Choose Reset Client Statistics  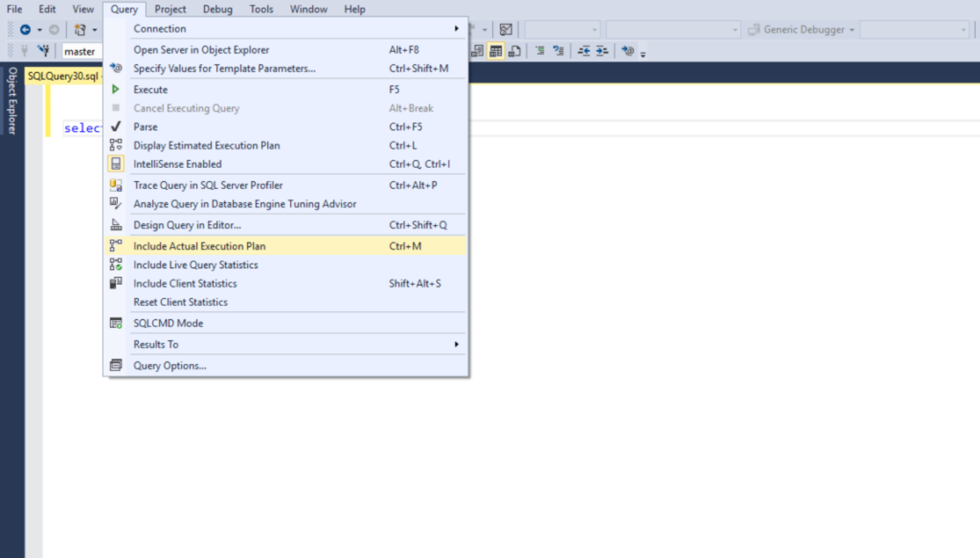click(x=285, y=301)
